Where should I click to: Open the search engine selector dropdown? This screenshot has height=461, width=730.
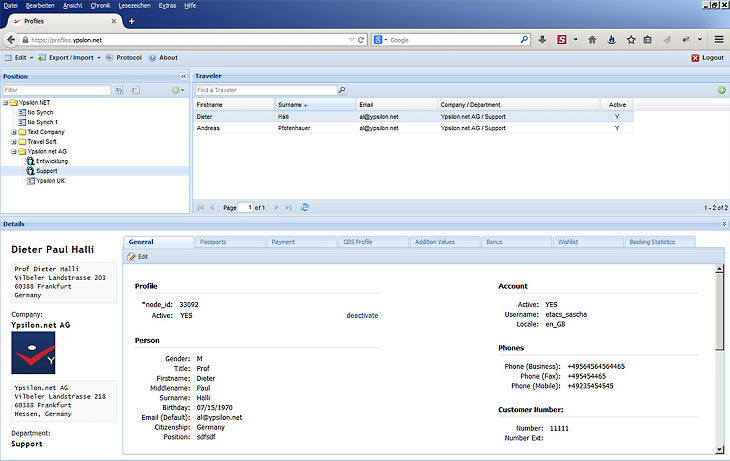tap(380, 40)
